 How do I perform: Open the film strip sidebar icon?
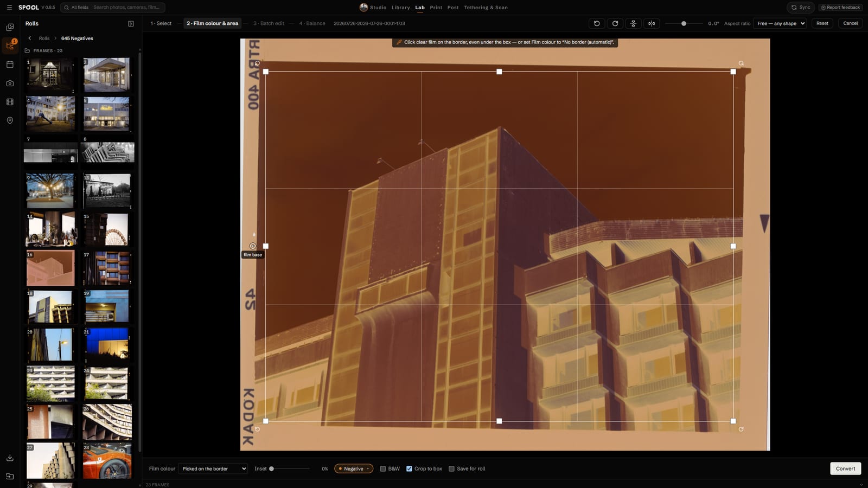tap(10, 102)
